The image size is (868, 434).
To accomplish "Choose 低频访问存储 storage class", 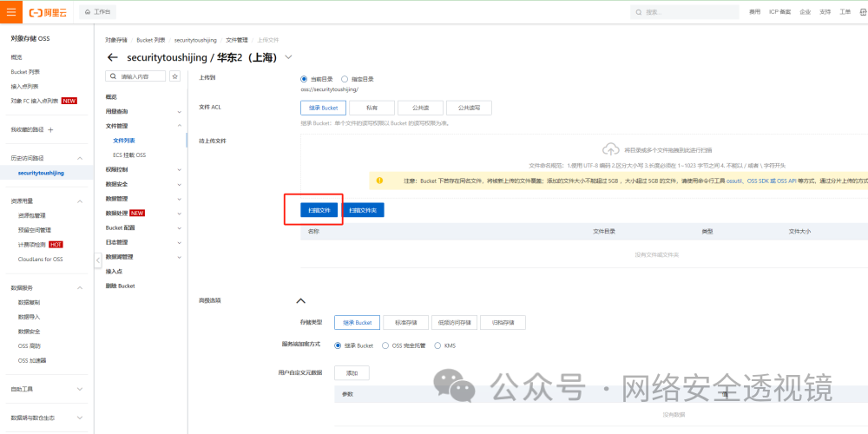I will coord(455,323).
